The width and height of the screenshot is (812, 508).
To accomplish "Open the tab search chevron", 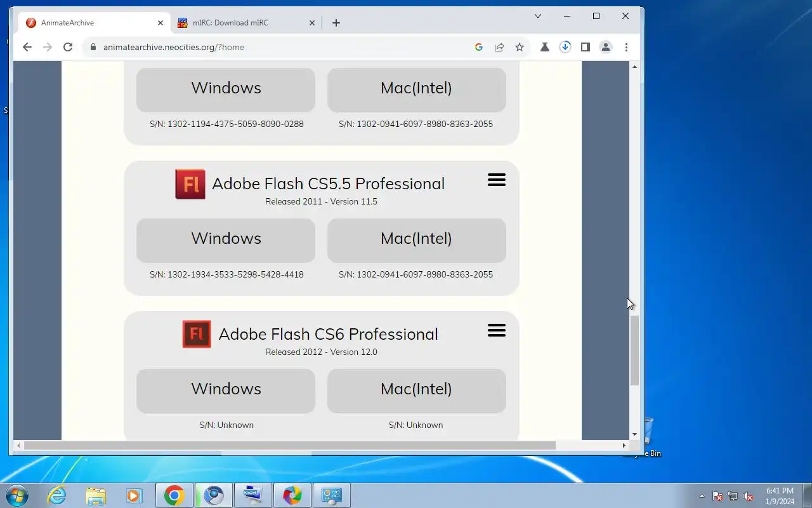I will 537,16.
